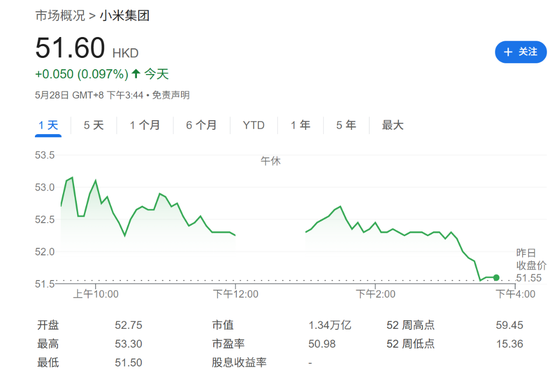Switch to the 6 个月 range tab
This screenshot has width=550, height=375.
pos(201,125)
